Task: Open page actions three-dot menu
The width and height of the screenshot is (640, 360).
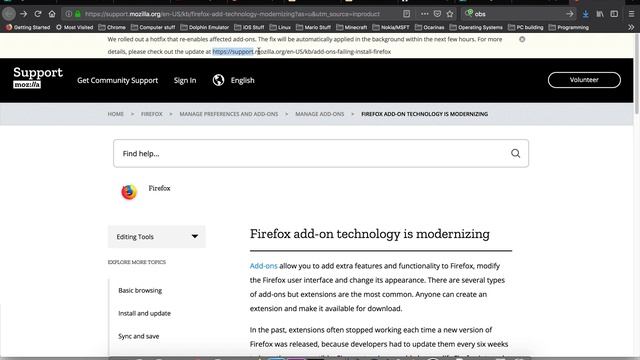Action: [424, 14]
